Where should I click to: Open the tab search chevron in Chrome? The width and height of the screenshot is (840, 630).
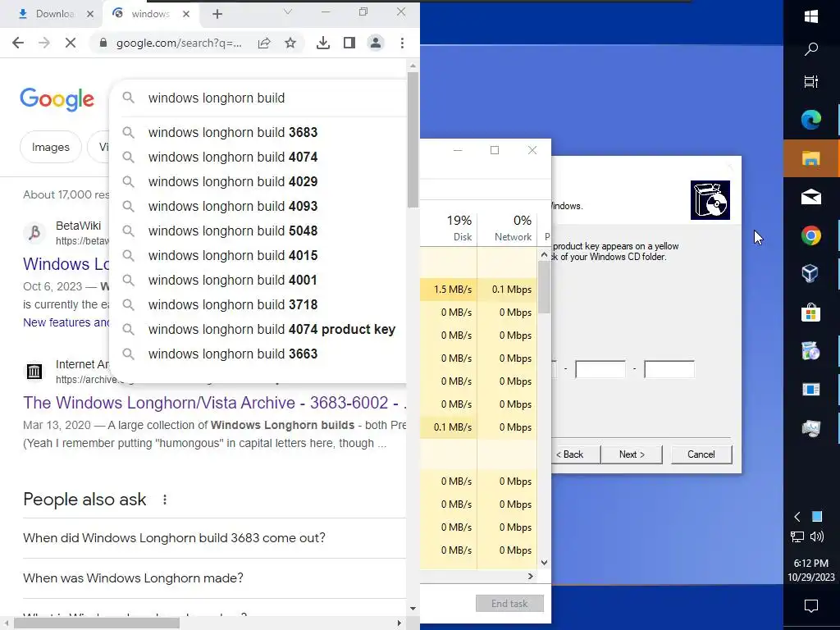point(288,11)
